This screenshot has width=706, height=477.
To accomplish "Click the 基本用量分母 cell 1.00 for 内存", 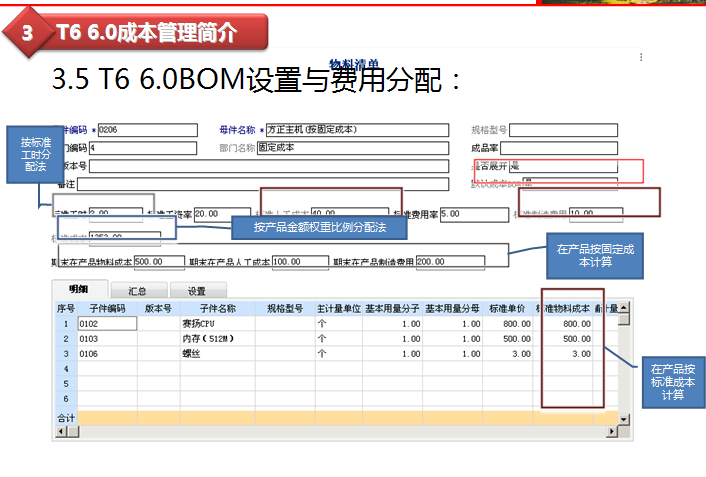I will pos(453,339).
